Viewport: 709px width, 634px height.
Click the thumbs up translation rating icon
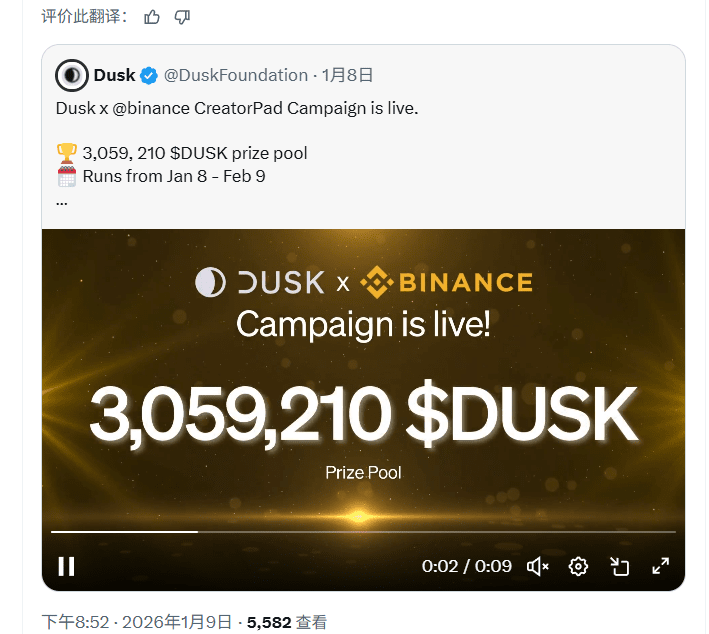pyautogui.click(x=152, y=16)
